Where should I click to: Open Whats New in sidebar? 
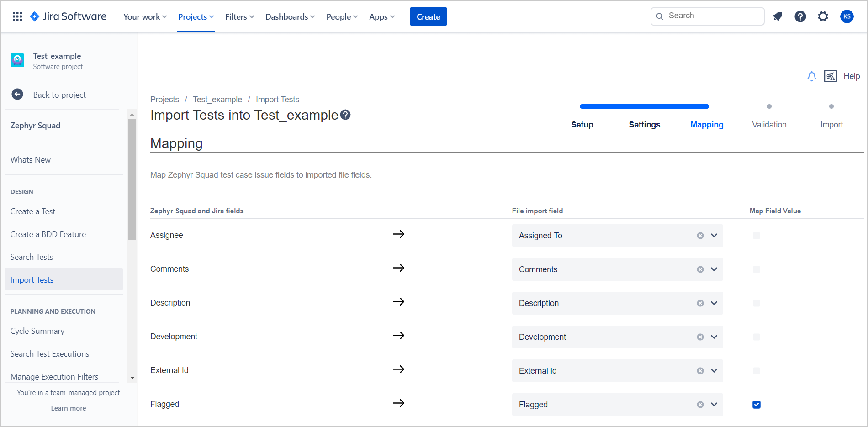click(31, 160)
